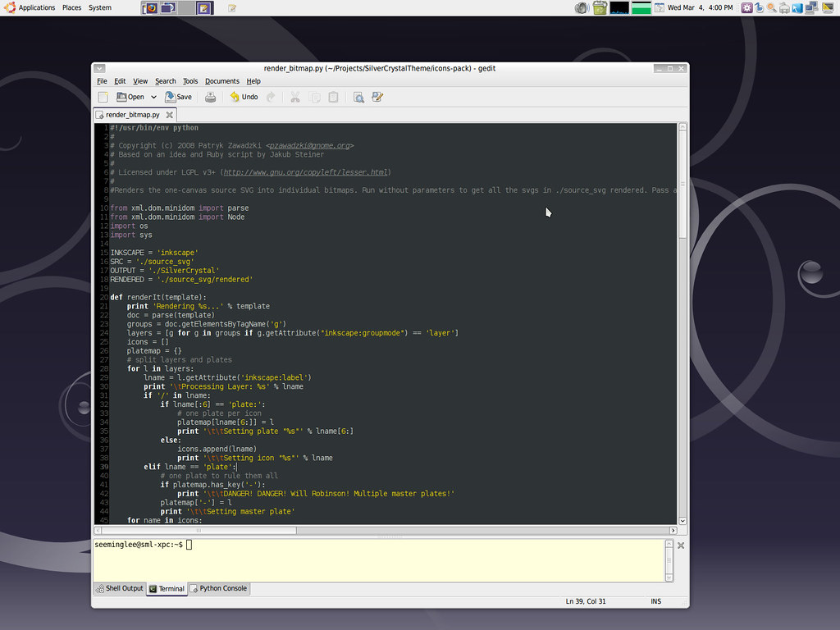This screenshot has width=840, height=630.
Task: Close the render_bitmap.py tab
Action: 170,115
